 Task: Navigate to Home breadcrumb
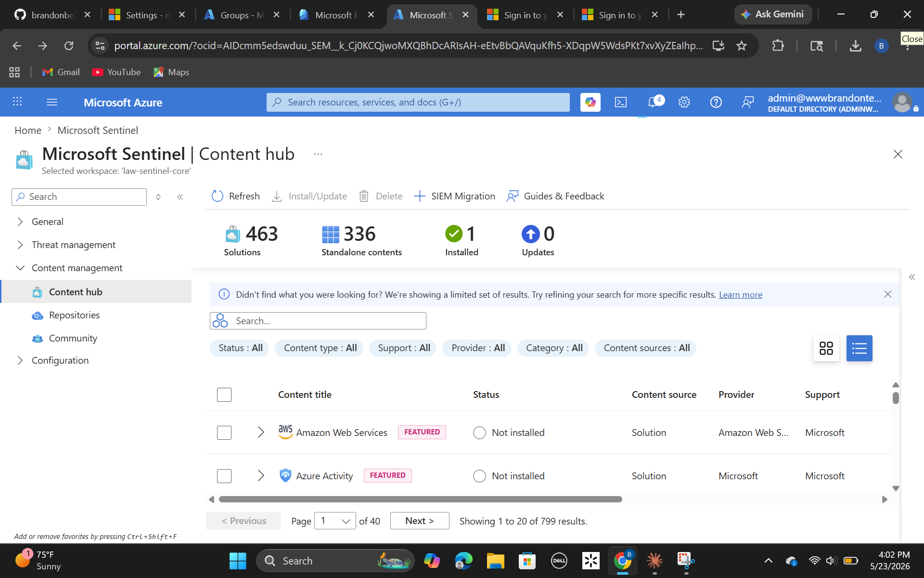point(28,130)
